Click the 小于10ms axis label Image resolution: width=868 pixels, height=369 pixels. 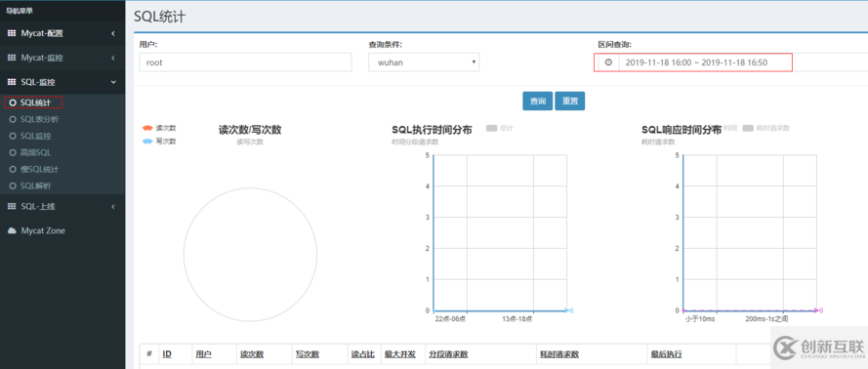pyautogui.click(x=700, y=318)
